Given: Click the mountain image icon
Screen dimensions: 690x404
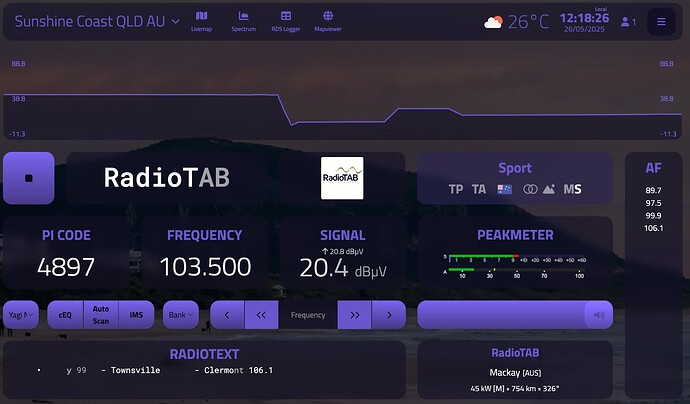Looking at the screenshot, I should point(549,189).
